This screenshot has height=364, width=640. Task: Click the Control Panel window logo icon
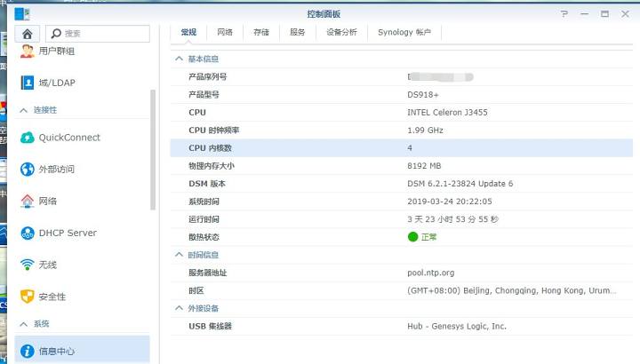point(22,14)
